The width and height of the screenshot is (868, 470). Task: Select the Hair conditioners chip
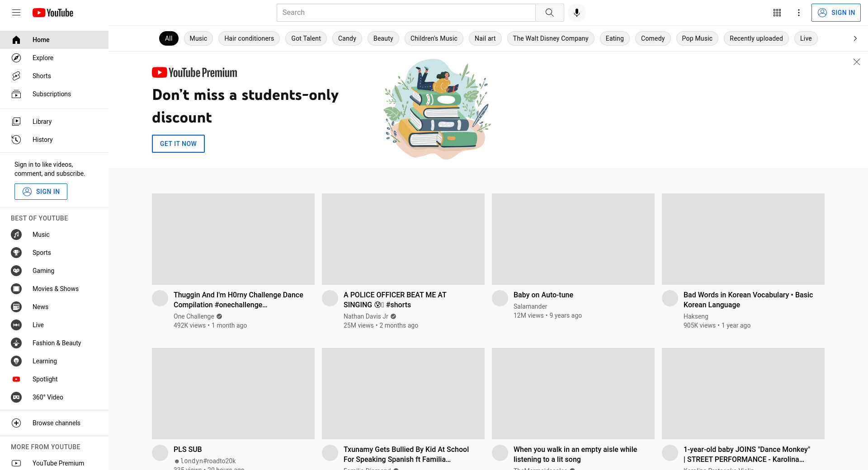coord(249,38)
